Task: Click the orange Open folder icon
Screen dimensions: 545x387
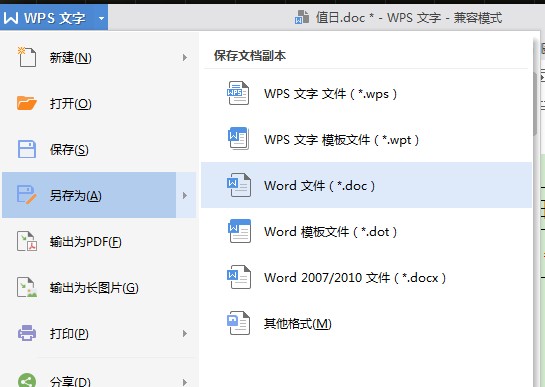Action: point(27,103)
